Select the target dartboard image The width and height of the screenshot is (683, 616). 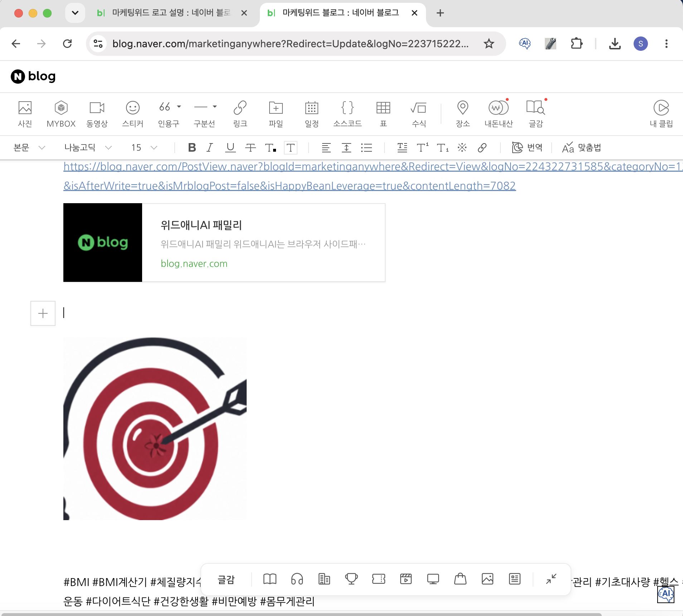(x=155, y=429)
